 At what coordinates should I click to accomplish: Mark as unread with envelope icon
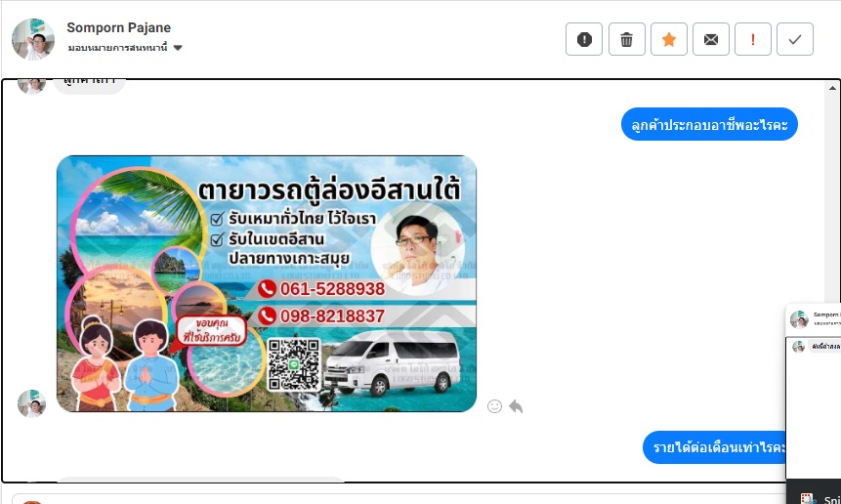(x=711, y=39)
